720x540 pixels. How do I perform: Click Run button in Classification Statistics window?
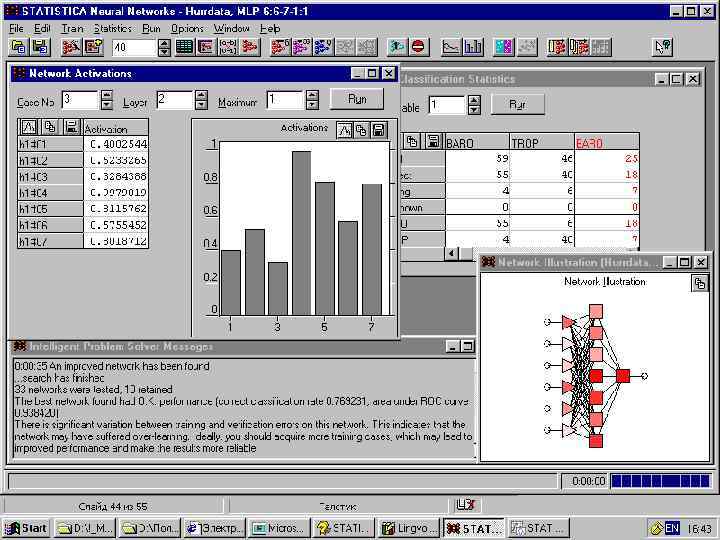click(x=518, y=105)
